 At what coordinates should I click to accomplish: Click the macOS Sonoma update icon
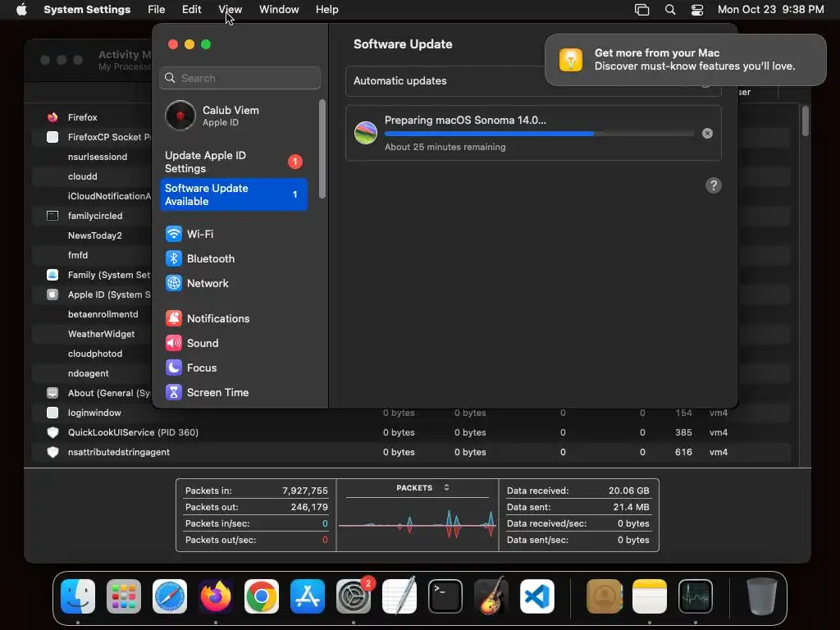coord(366,133)
